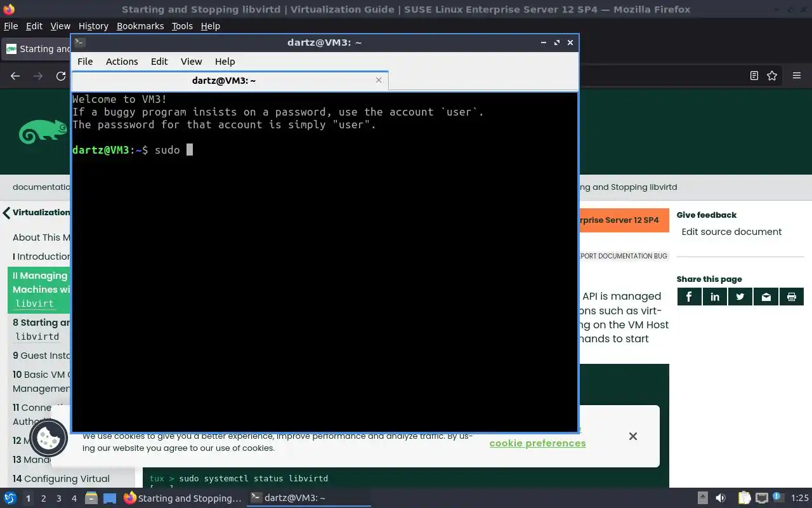This screenshot has height=508, width=812.
Task: Open the taskbar start menu icon
Action: tap(10, 498)
